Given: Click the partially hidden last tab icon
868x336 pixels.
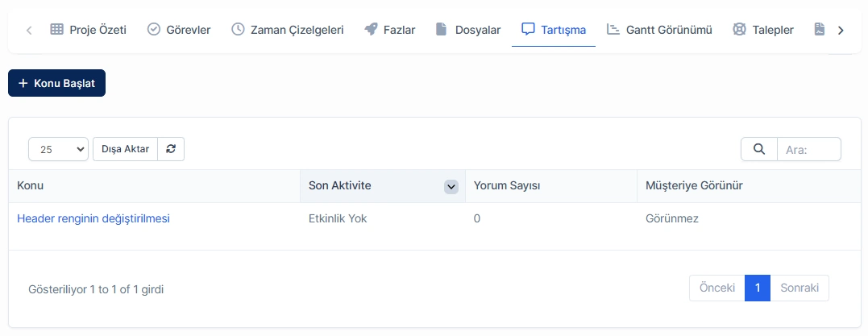Looking at the screenshot, I should point(820,30).
